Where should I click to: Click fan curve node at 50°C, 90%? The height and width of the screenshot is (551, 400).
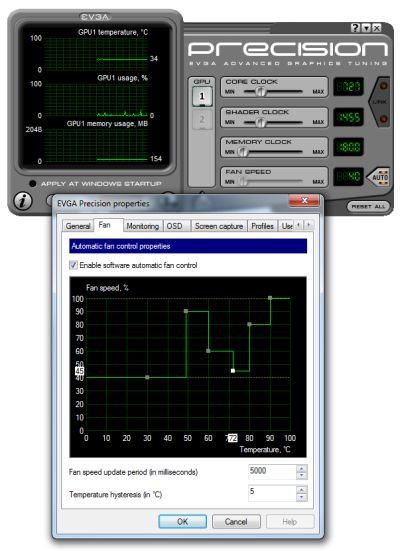point(186,311)
